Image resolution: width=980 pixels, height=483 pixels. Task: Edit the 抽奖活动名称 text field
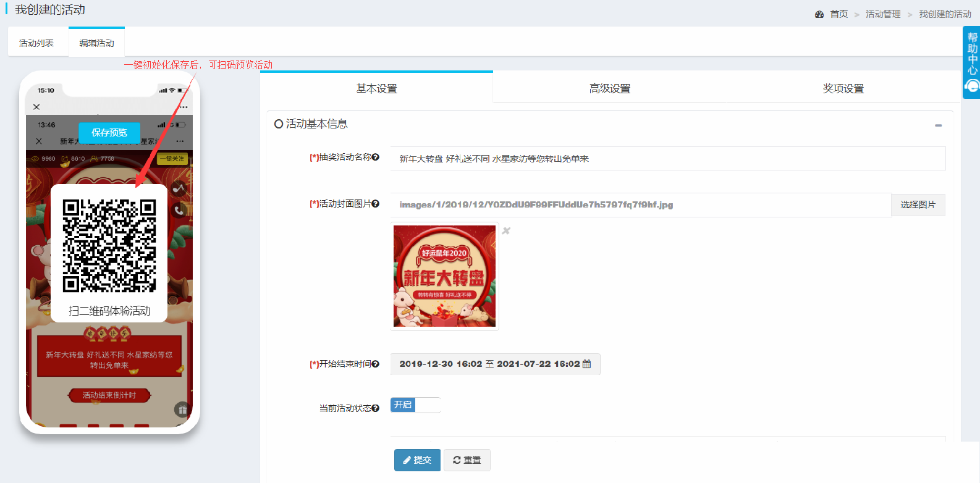click(667, 159)
